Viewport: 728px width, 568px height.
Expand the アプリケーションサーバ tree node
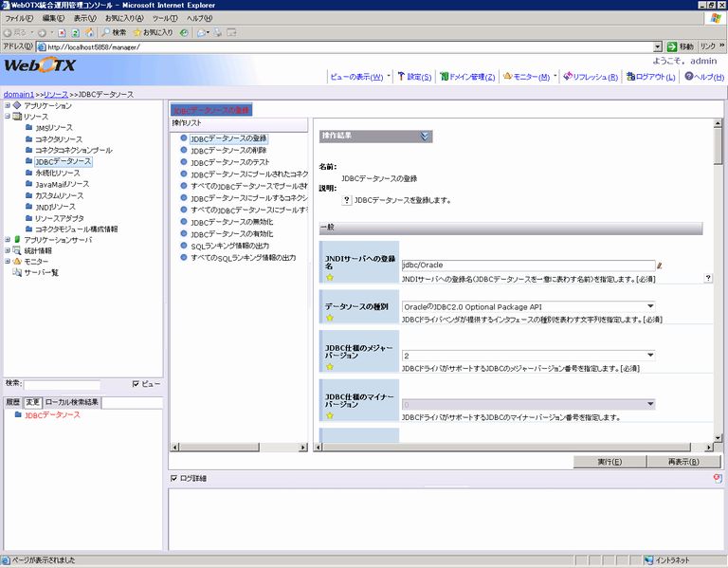pos(7,240)
